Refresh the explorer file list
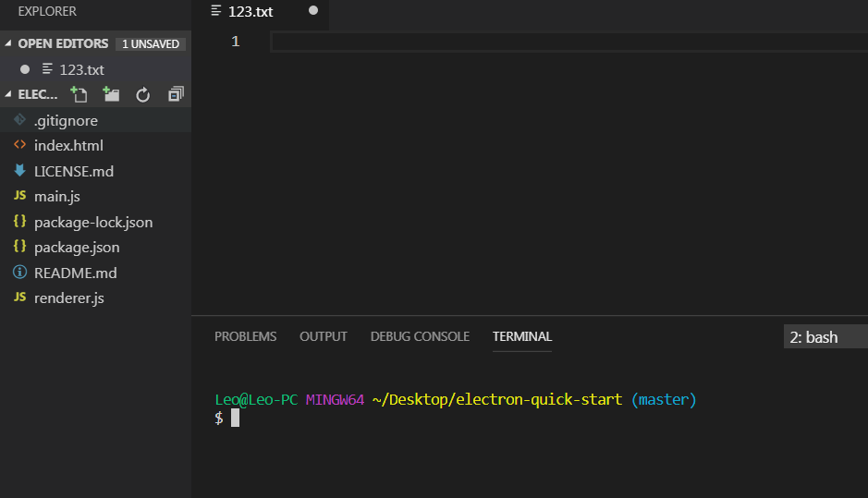Viewport: 868px width, 498px height. 143,95
